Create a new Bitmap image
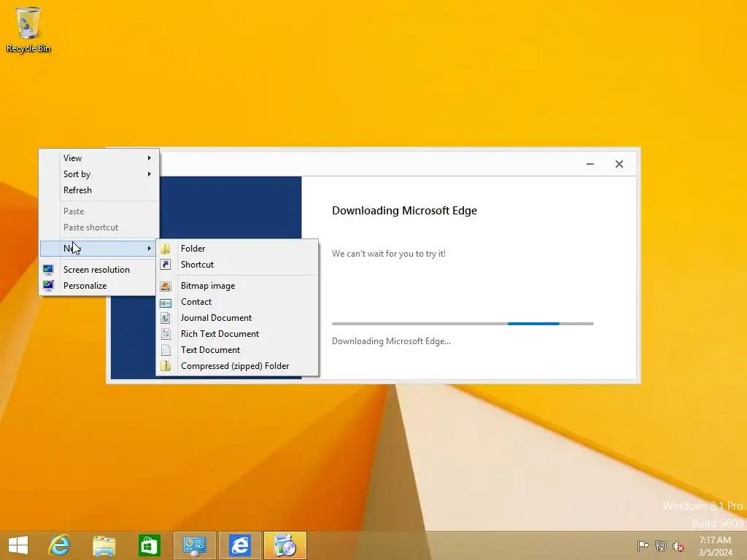Viewport: 747px width, 560px height. pyautogui.click(x=237, y=286)
